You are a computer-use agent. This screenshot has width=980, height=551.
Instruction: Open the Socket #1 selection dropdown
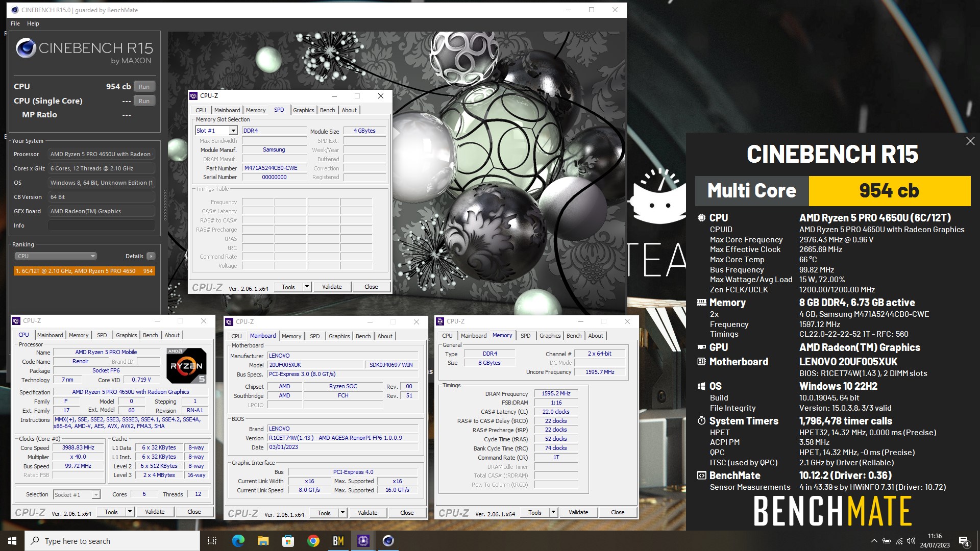point(77,494)
